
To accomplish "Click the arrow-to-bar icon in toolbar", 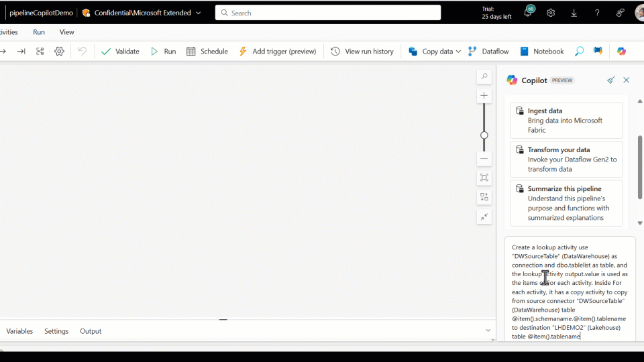I will (21, 52).
